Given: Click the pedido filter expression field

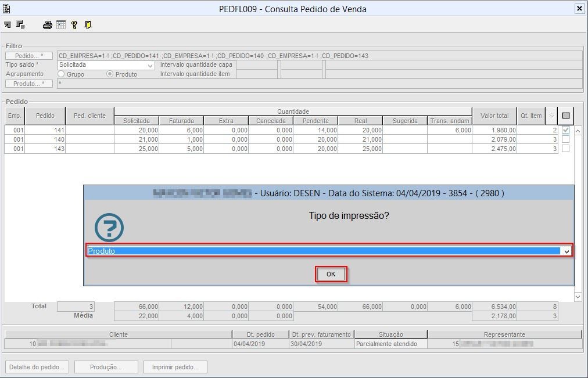Looking at the screenshot, I should (x=320, y=56).
